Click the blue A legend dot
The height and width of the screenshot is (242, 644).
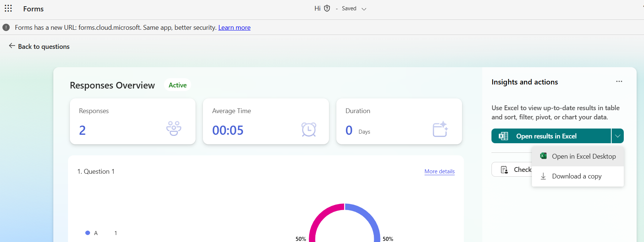coord(87,233)
